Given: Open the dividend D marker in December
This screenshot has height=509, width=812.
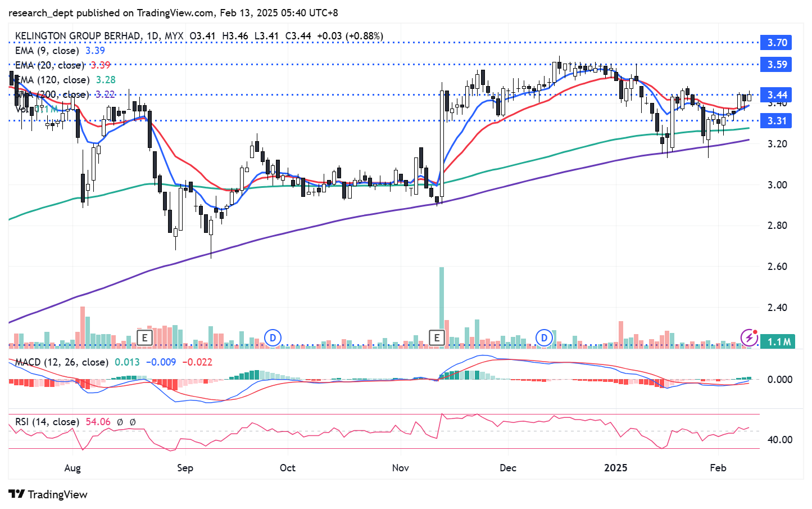Looking at the screenshot, I should [544, 338].
